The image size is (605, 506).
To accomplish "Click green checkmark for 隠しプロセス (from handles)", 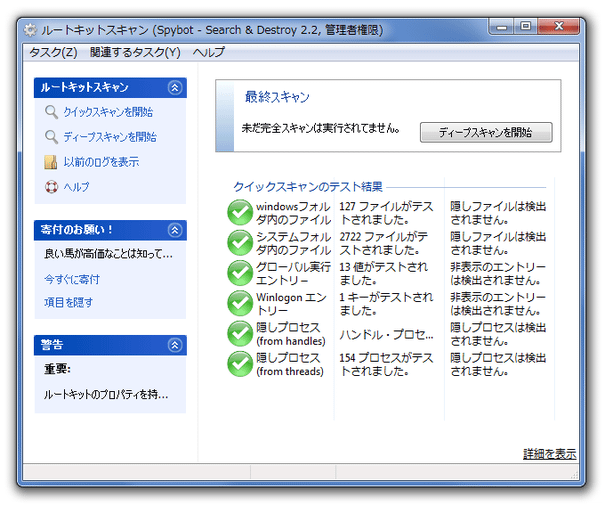I will click(x=240, y=333).
